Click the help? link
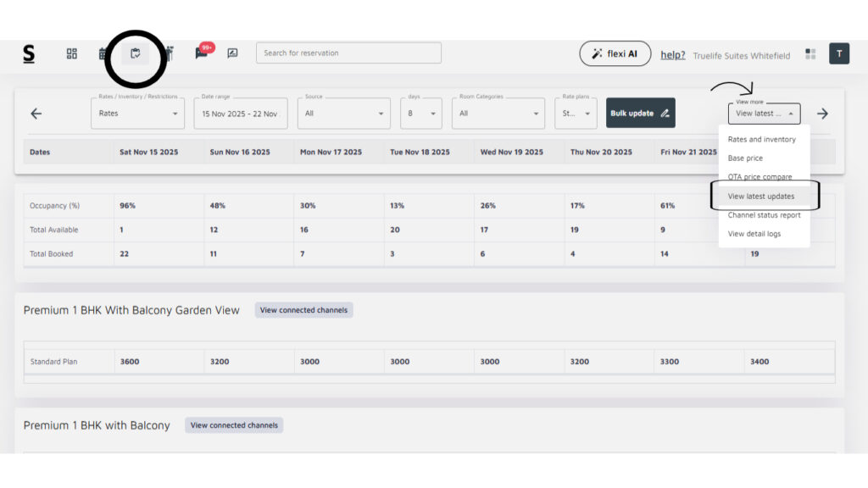Screen dimensions: 868x488 (x=673, y=55)
